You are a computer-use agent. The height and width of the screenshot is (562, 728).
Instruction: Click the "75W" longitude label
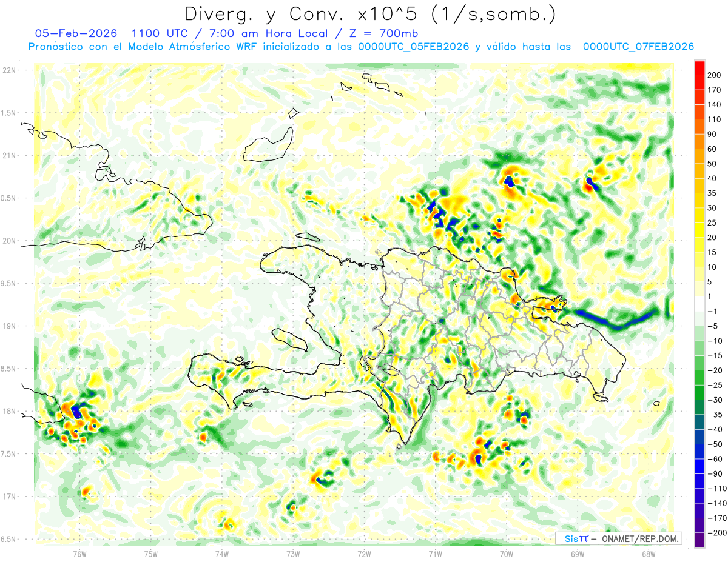point(150,554)
